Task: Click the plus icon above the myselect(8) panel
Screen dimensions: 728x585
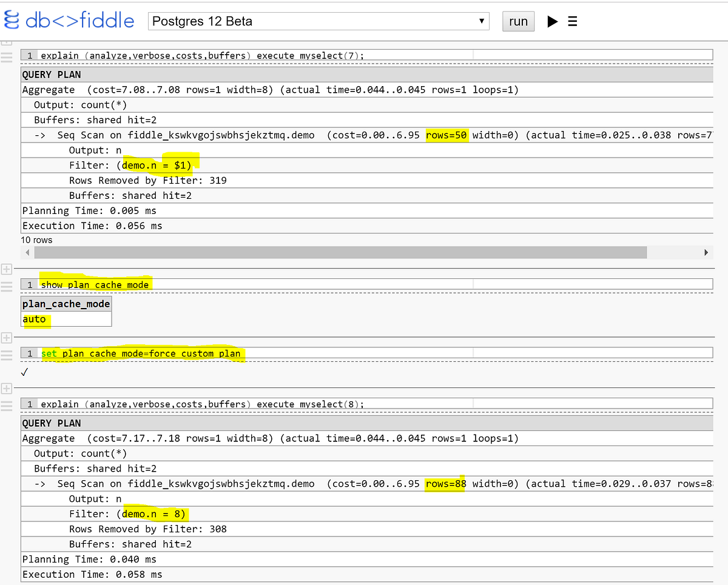Action: [7, 389]
